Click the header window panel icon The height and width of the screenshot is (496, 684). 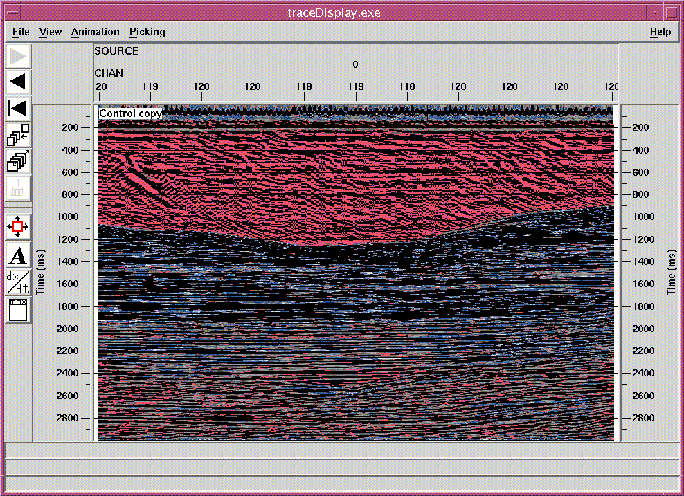(18, 310)
